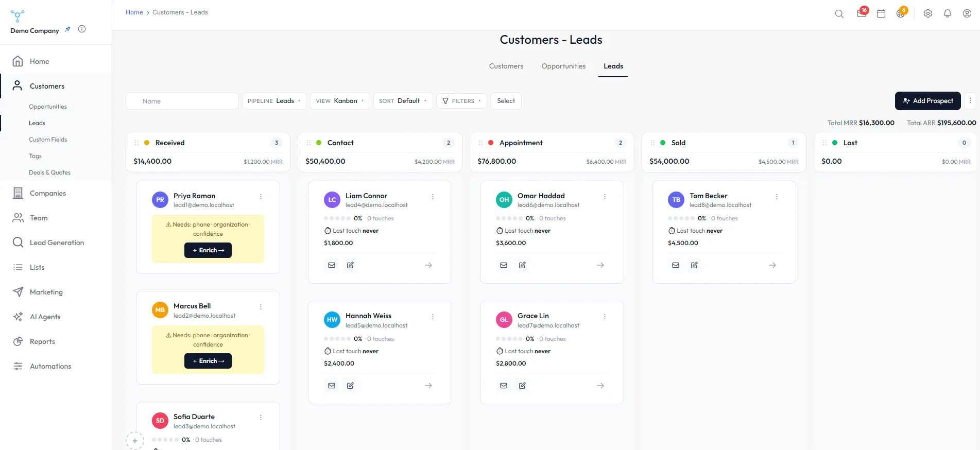
Task: Click the Select button in the toolbar
Action: (506, 101)
